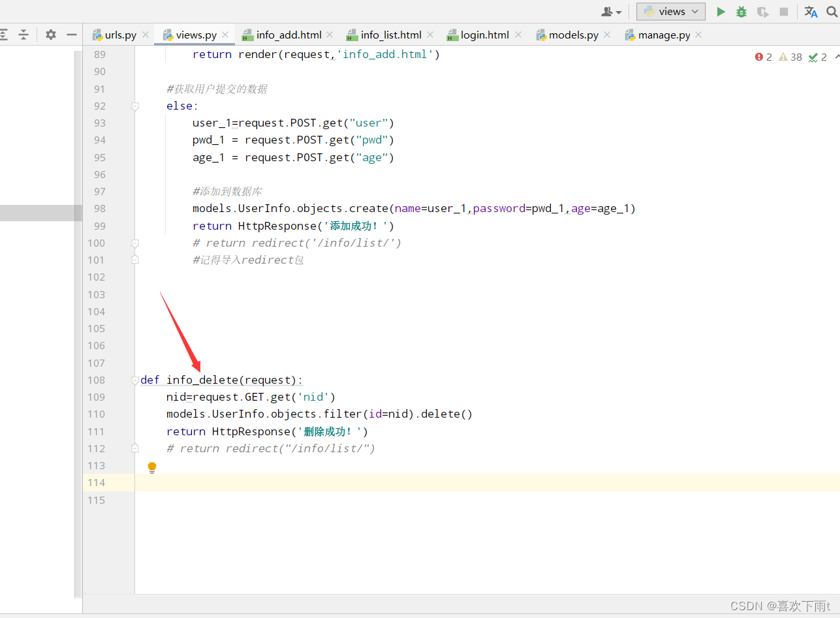This screenshot has height=618, width=840.
Task: Toggle fold marker at line 101
Action: 135,260
